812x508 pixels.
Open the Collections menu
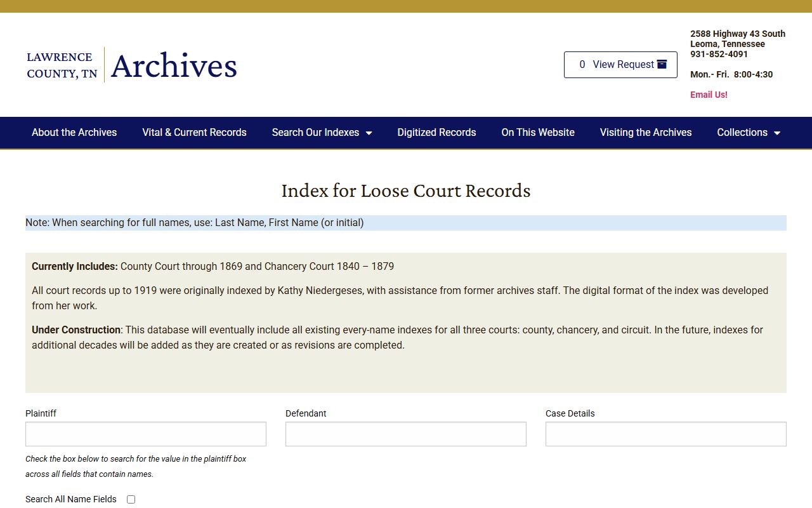(x=749, y=132)
